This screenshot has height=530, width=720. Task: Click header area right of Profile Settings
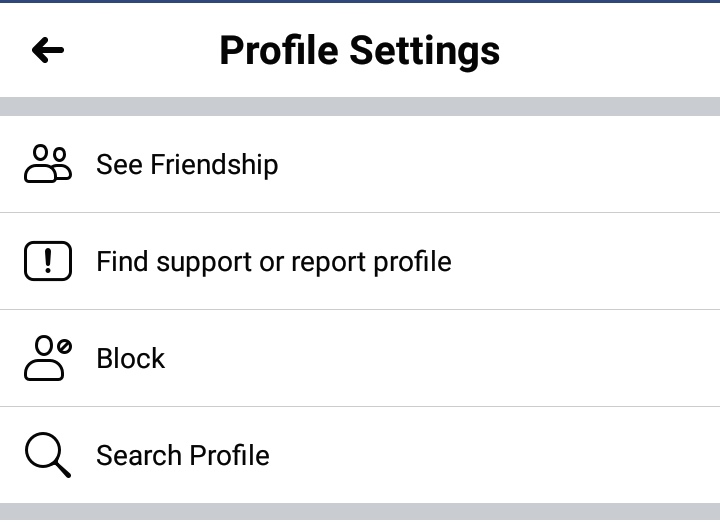tap(611, 50)
